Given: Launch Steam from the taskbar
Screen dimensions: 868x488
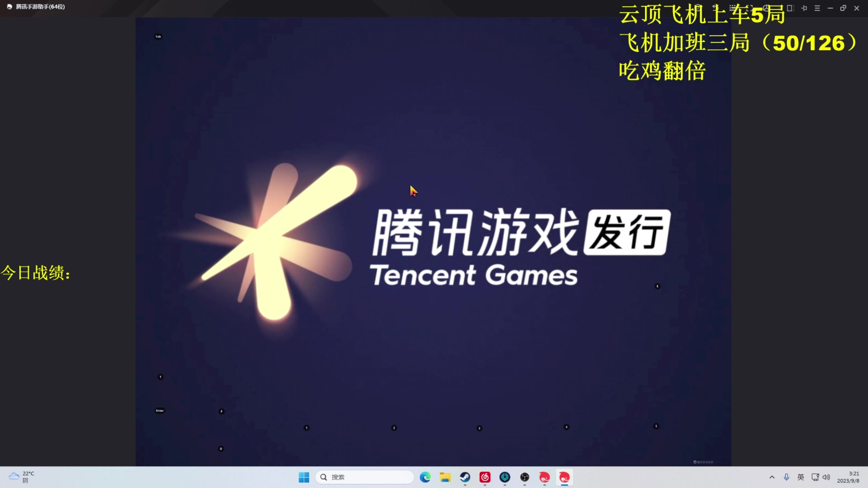Looking at the screenshot, I should pos(465,477).
